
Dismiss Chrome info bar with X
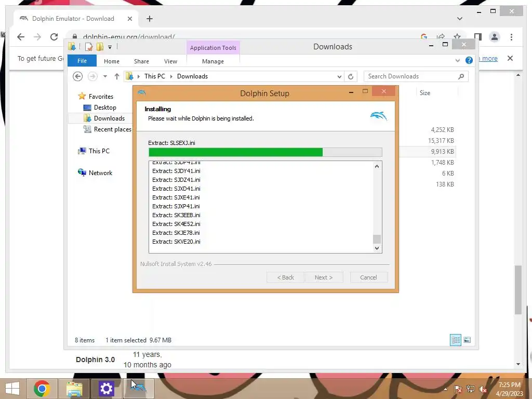click(510, 58)
